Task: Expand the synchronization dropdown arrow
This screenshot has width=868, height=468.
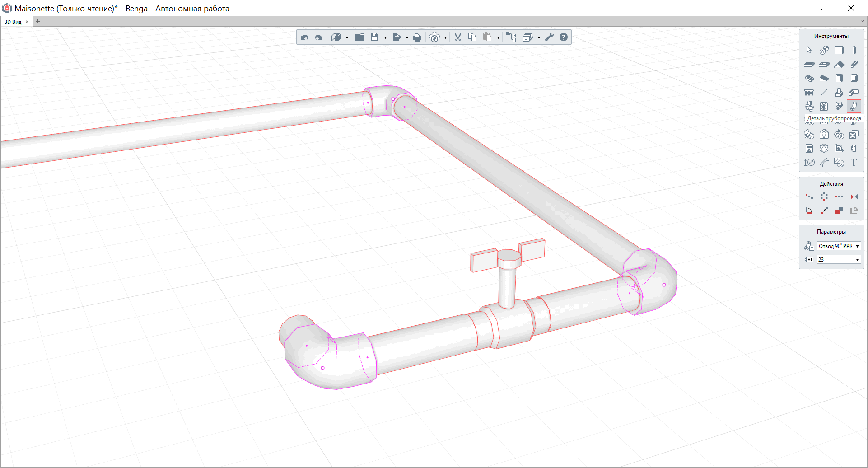Action: (445, 37)
